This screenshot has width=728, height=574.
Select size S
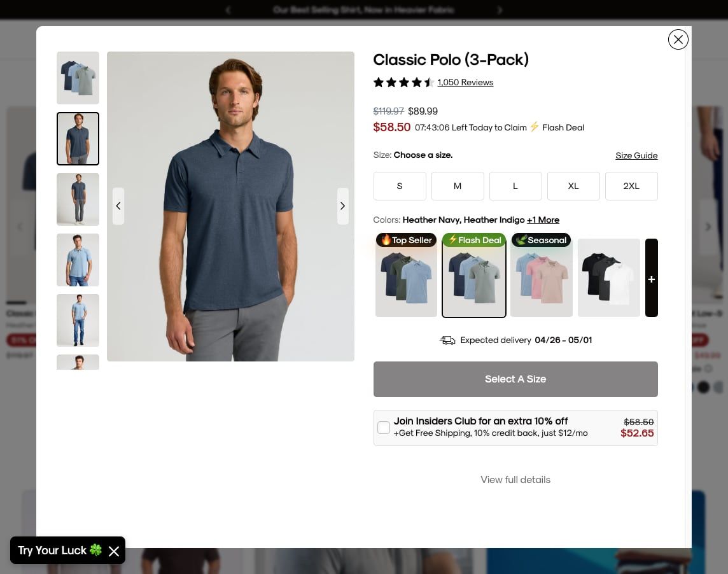tap(400, 186)
